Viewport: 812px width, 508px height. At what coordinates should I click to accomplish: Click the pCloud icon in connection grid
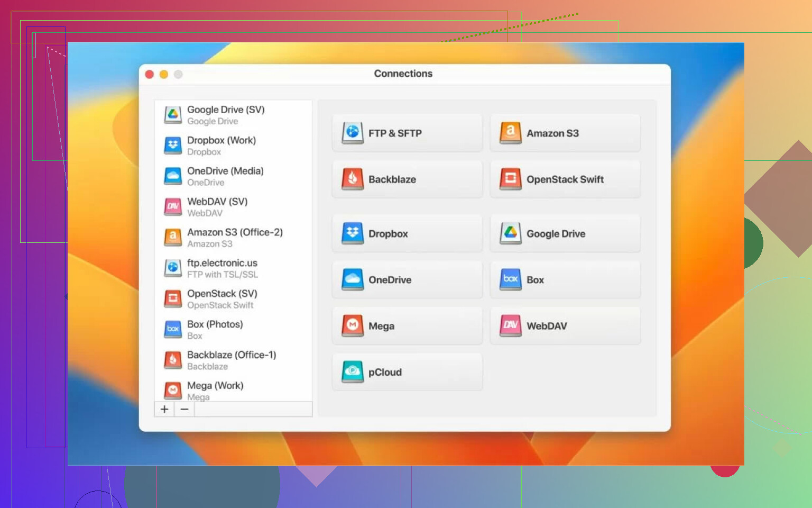[353, 371]
